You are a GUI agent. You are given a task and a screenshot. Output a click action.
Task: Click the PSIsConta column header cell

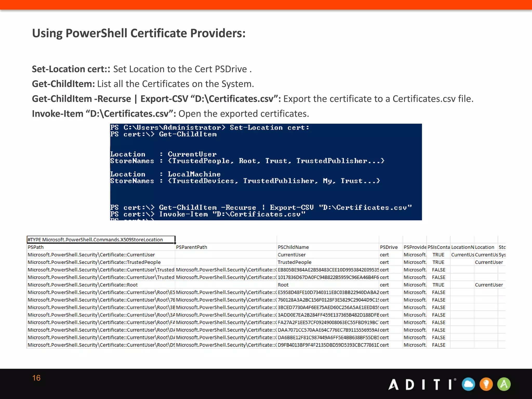pyautogui.click(x=438, y=247)
